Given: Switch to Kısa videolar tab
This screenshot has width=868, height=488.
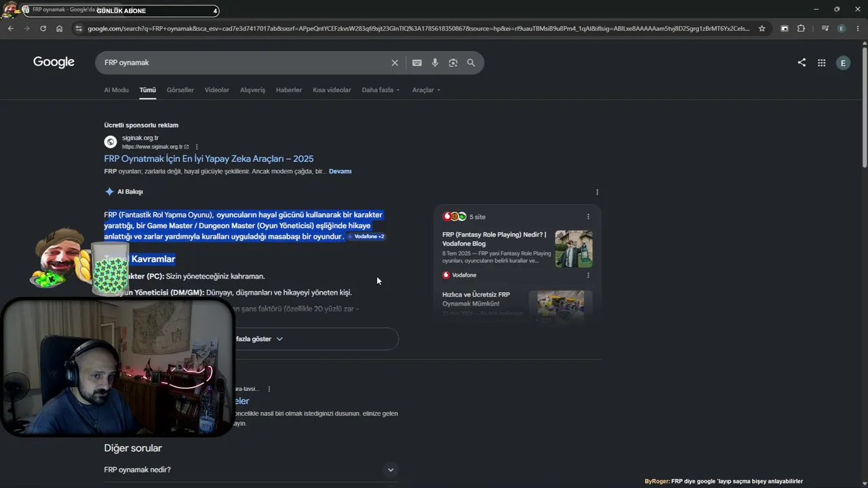Looking at the screenshot, I should [332, 90].
